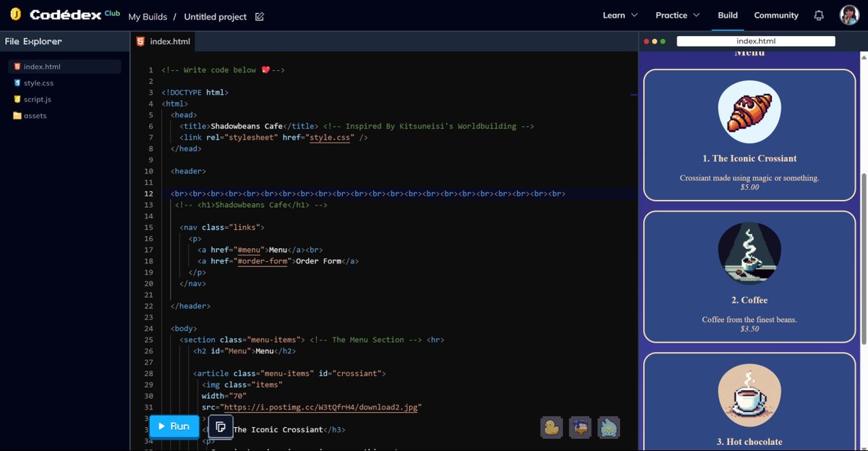
Task: Click the Codédex logo icon
Action: [16, 15]
